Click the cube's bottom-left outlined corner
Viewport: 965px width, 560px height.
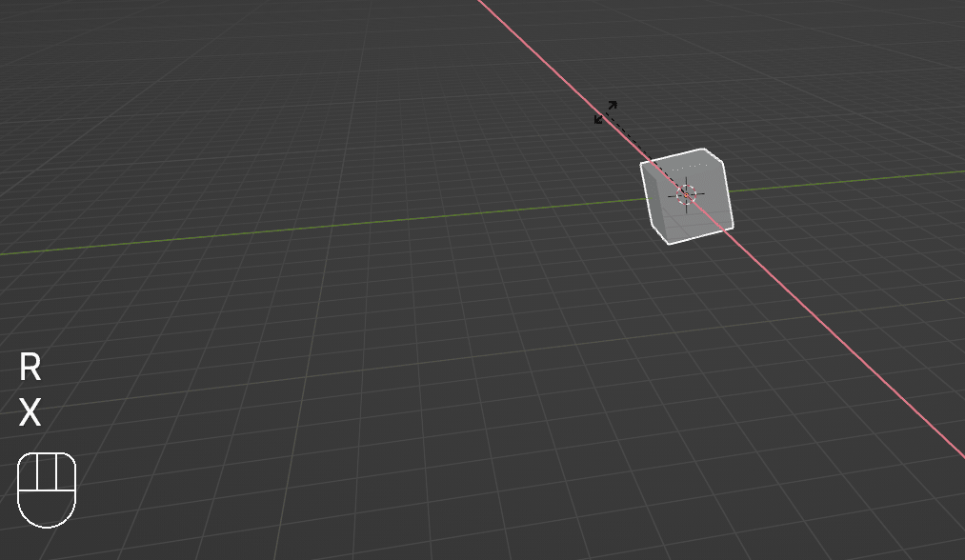(667, 242)
